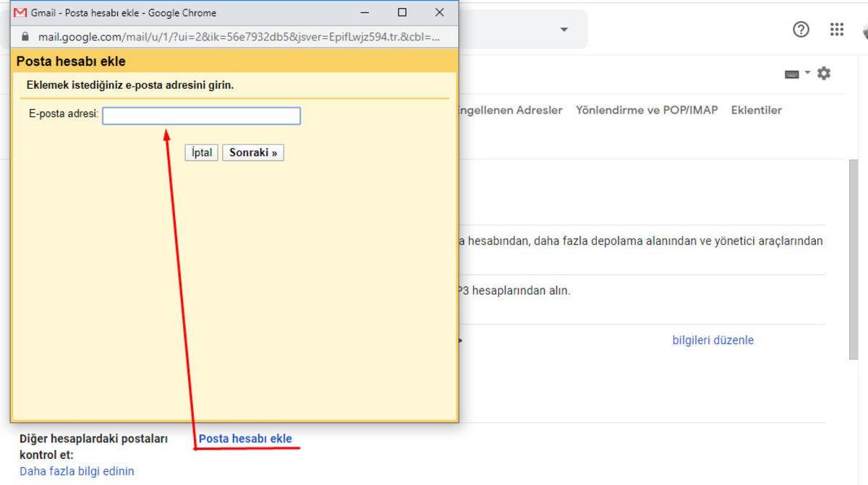This screenshot has height=485, width=868.
Task: Open the Posta hesabı ekle link
Action: [x=246, y=438]
